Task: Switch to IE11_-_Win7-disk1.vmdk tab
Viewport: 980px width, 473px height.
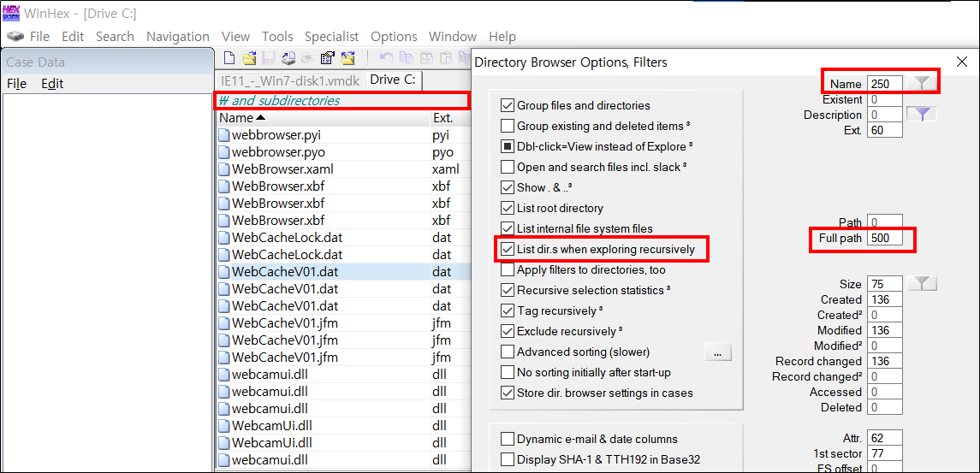Action: pyautogui.click(x=290, y=80)
